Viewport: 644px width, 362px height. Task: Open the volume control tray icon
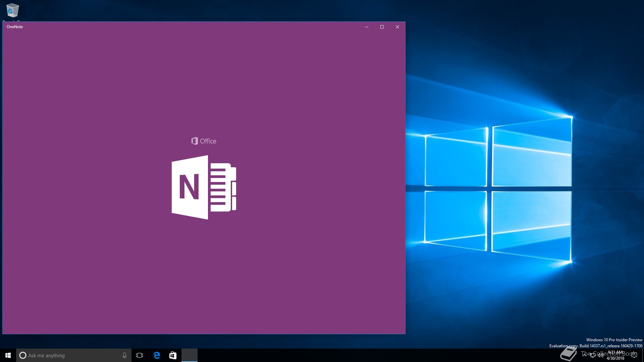point(601,355)
